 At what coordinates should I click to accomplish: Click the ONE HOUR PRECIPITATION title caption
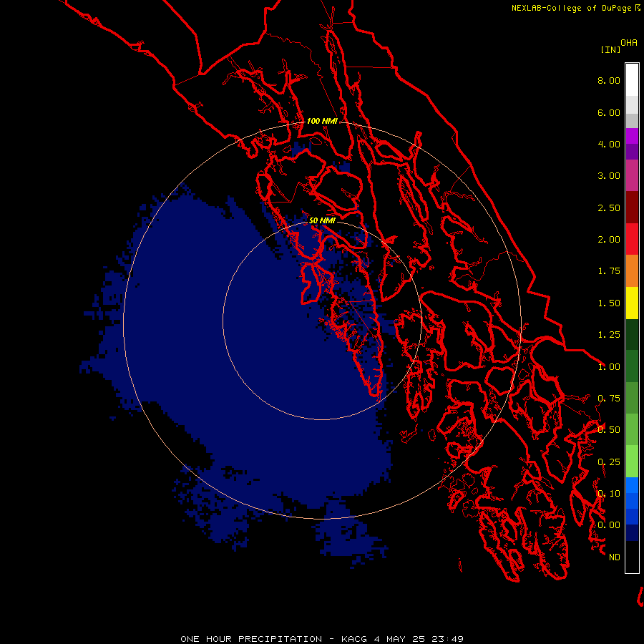point(322,639)
